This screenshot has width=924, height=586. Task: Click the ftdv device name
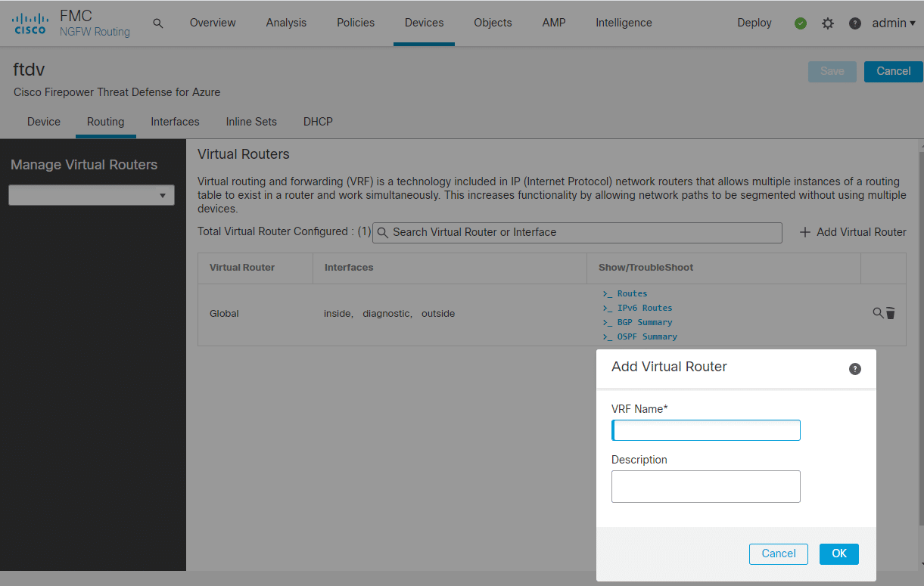pyautogui.click(x=29, y=70)
